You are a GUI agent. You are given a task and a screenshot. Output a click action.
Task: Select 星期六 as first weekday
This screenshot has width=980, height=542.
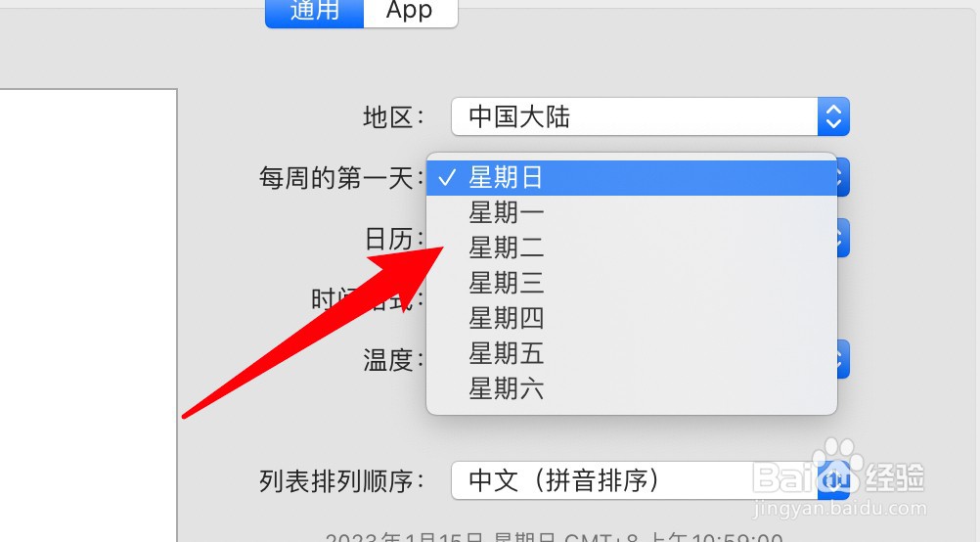point(631,388)
